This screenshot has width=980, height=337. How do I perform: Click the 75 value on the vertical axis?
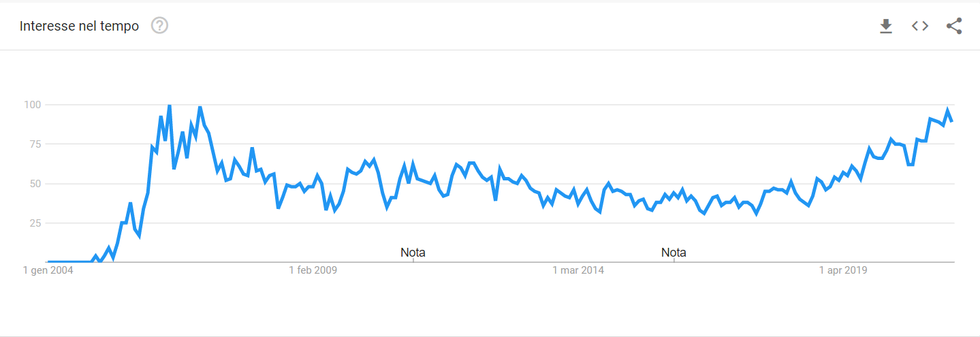pos(35,144)
